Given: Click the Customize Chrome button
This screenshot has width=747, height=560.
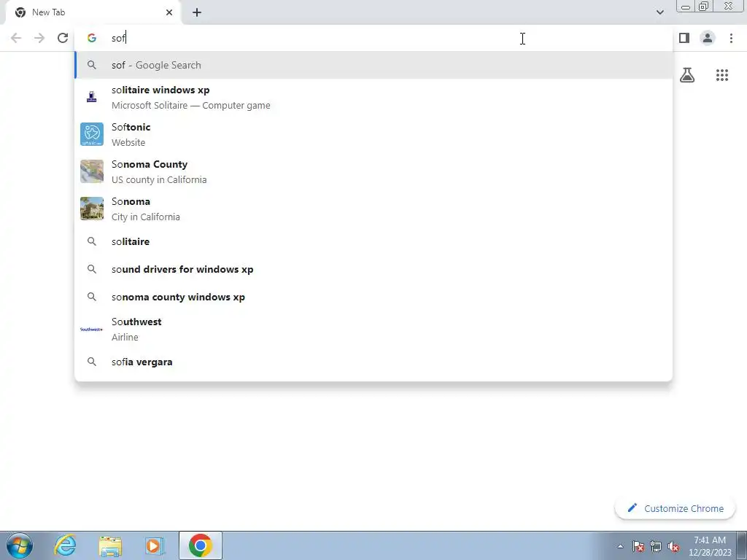Looking at the screenshot, I should coord(676,508).
